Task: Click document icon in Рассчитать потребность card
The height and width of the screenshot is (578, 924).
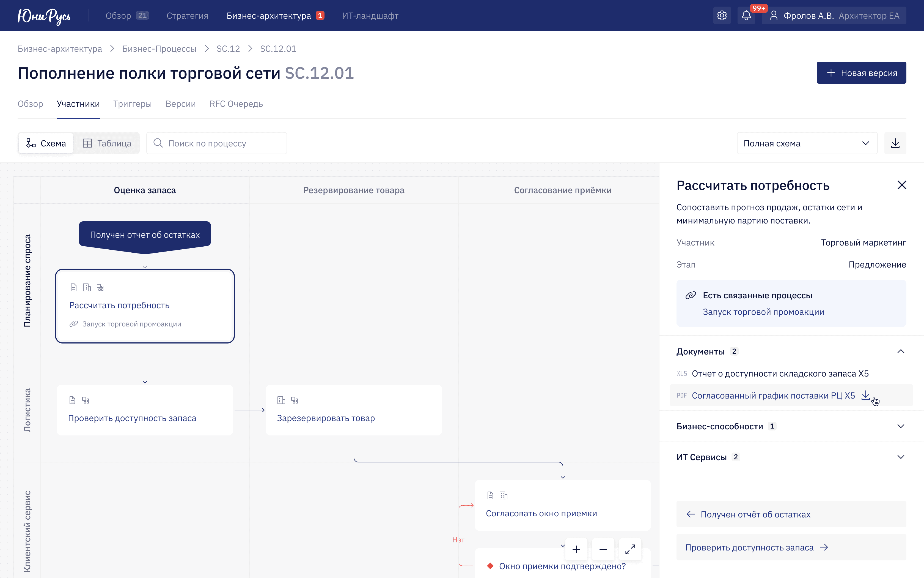Action: [x=74, y=287]
